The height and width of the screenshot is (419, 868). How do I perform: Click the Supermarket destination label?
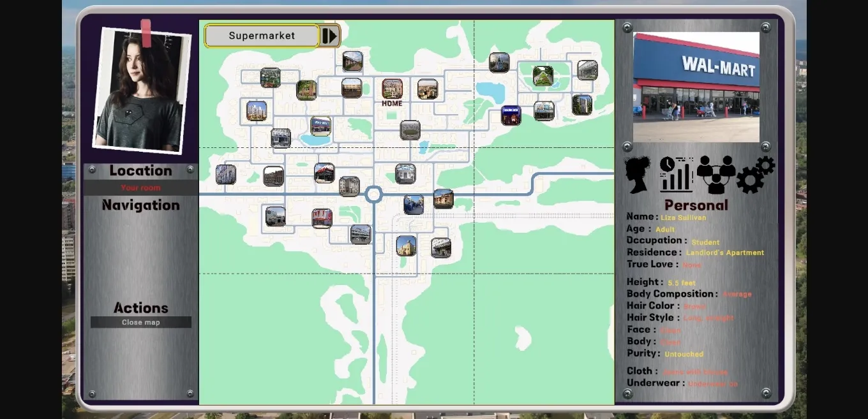[262, 36]
